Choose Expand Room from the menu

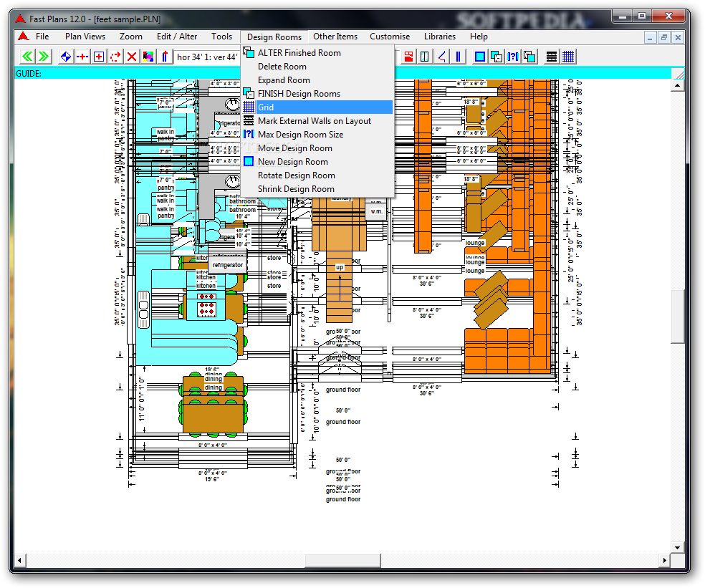point(317,80)
